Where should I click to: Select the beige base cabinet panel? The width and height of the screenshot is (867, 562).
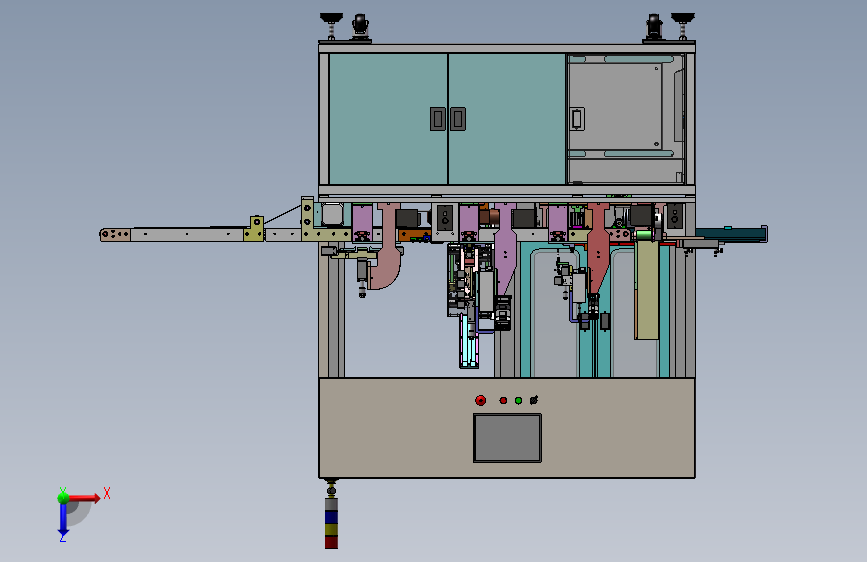507,428
